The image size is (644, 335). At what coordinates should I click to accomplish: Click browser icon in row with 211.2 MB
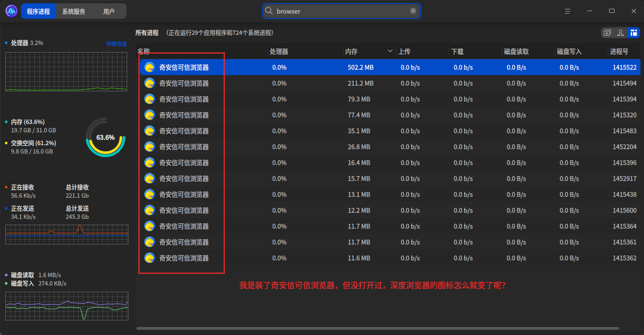click(x=150, y=83)
